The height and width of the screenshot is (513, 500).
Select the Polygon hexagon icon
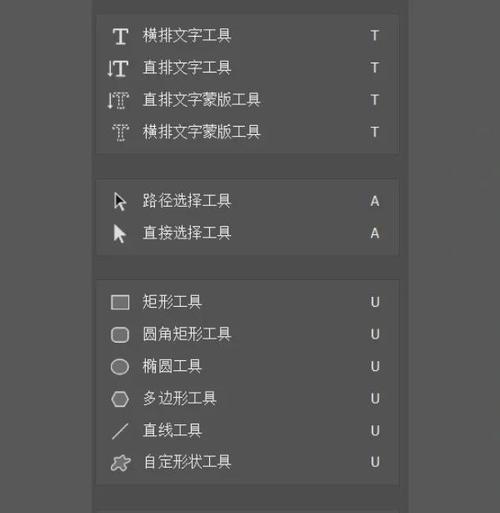[120, 399]
